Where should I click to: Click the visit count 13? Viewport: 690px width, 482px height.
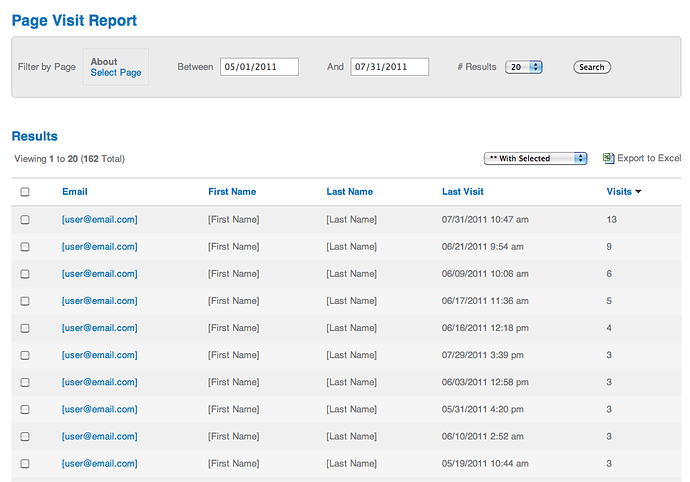pos(612,219)
